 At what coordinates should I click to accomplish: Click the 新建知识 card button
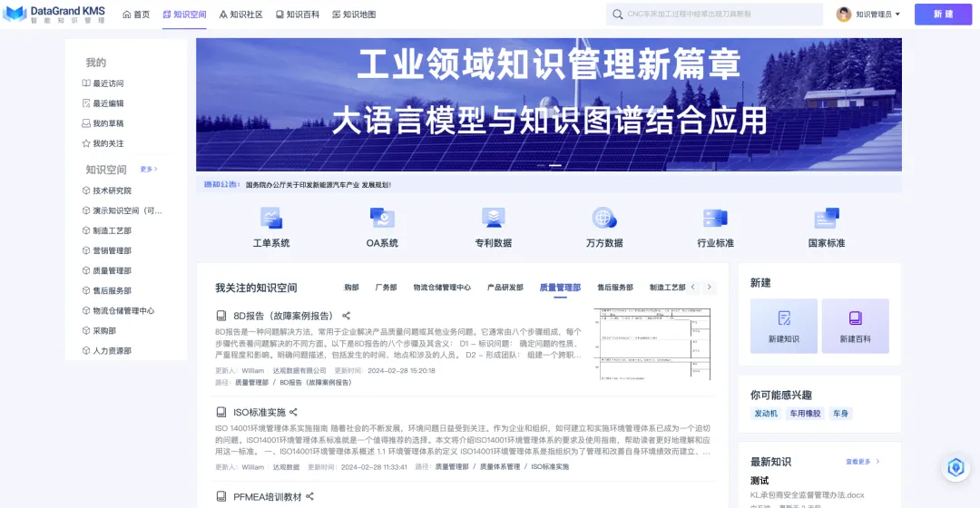tap(783, 326)
